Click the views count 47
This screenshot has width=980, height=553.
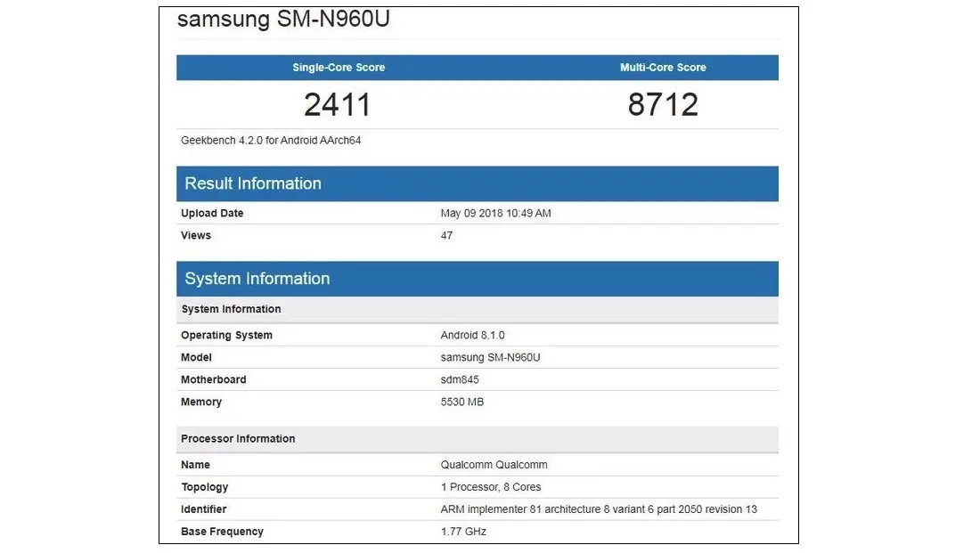(x=446, y=236)
